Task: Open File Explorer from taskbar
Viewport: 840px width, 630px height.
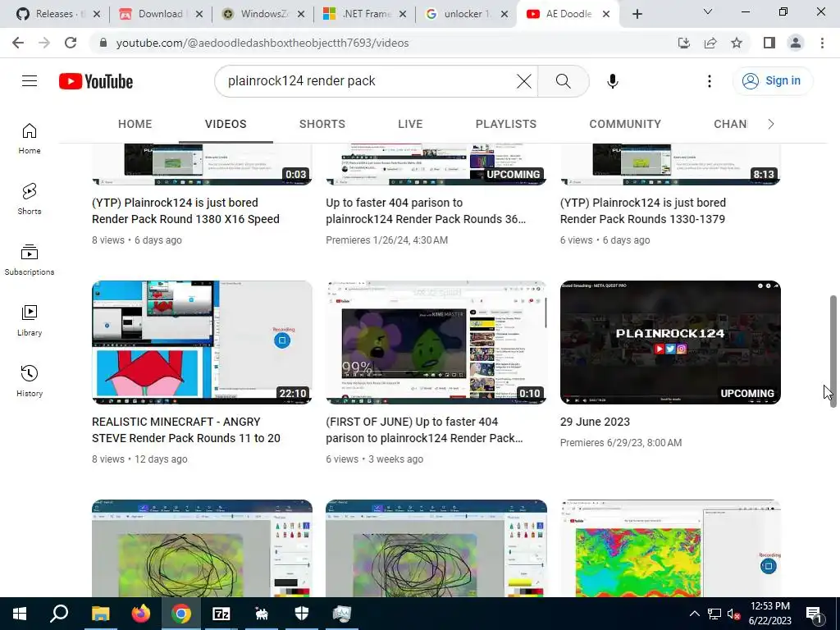Action: coord(100,614)
